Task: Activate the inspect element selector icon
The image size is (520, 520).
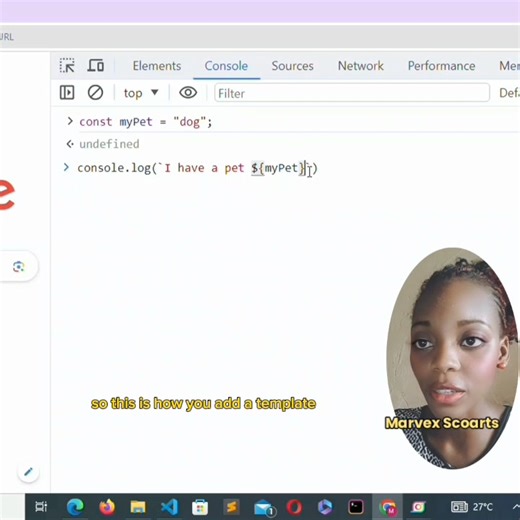Action: 67,65
